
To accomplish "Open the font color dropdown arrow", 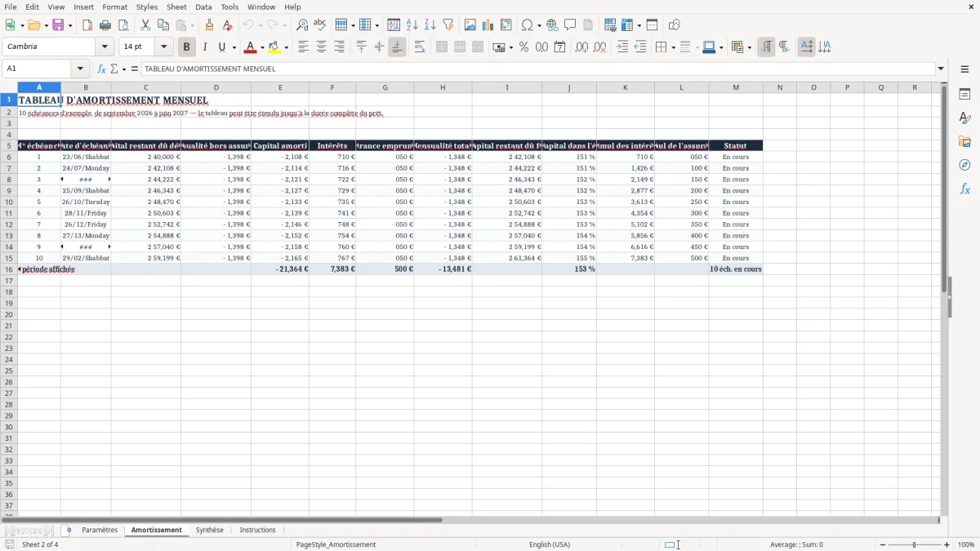I will 262,47.
